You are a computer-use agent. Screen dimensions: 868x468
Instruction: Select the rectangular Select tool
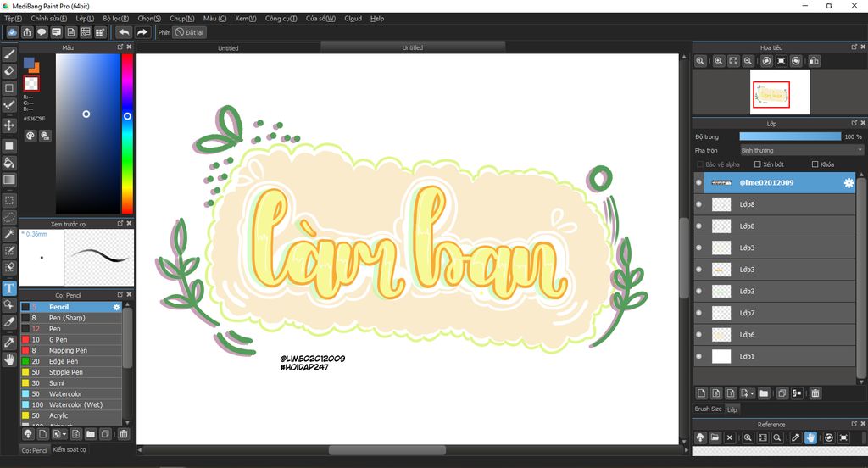click(9, 200)
